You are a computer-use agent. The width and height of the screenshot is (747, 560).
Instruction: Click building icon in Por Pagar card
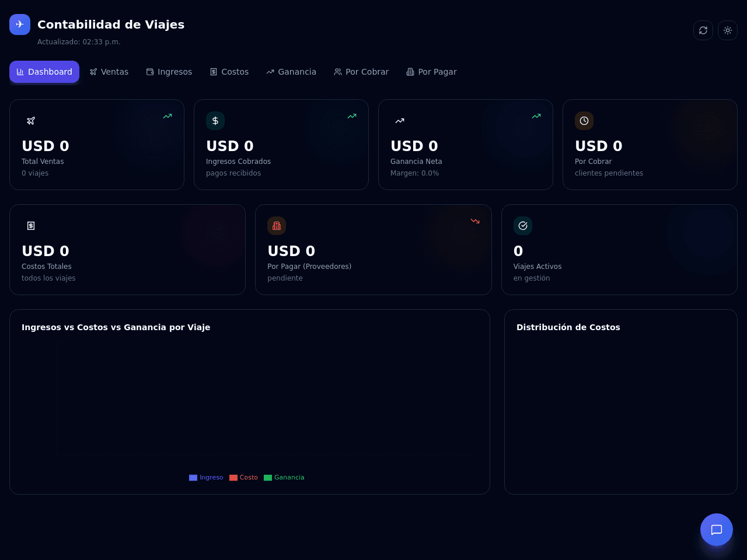[277, 226]
